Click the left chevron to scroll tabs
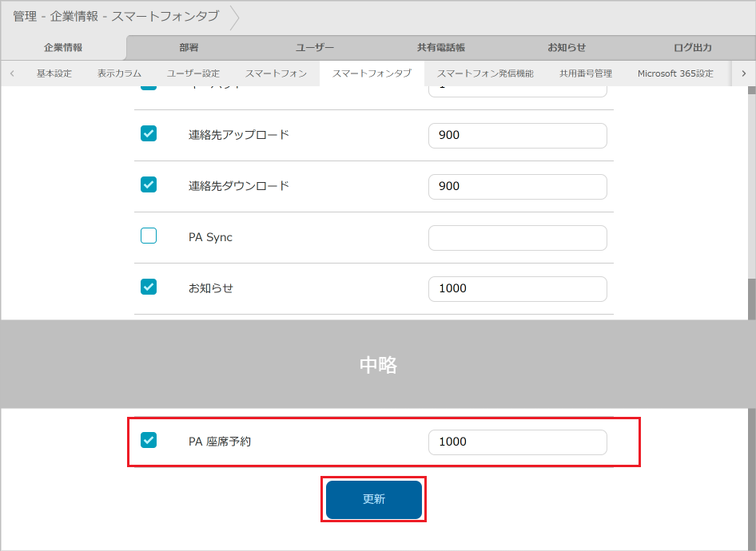The height and width of the screenshot is (551, 756). coord(12,73)
